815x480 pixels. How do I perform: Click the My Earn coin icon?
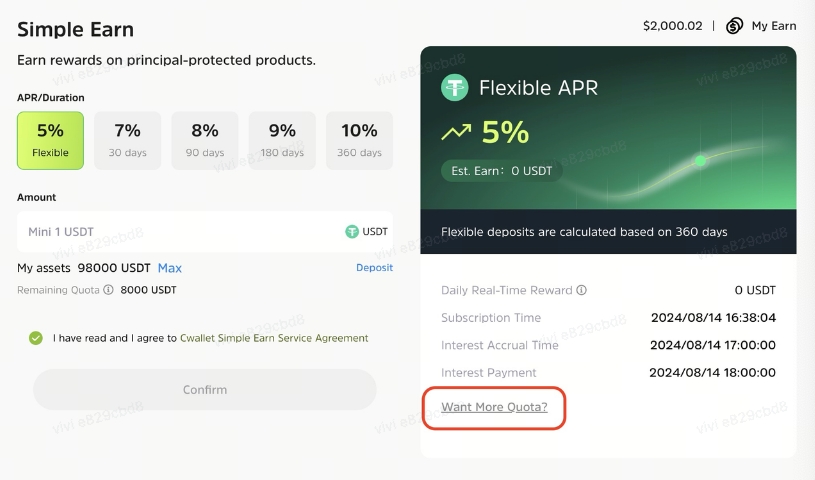(x=735, y=26)
